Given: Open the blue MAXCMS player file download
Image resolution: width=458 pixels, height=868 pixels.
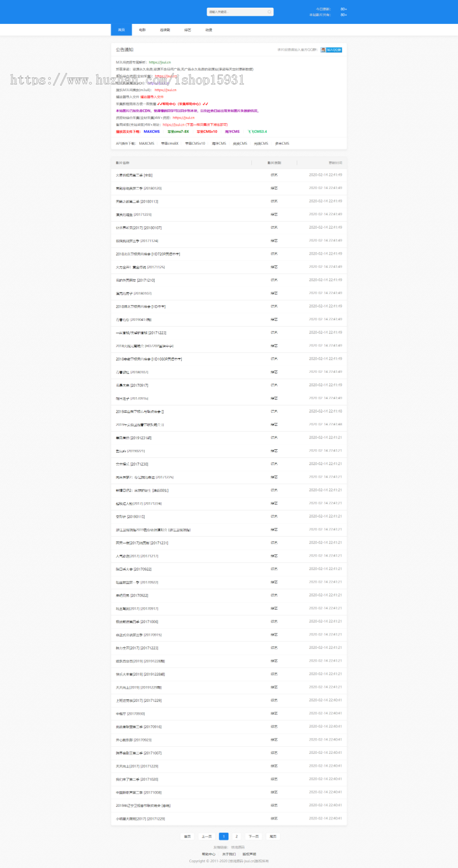Looking at the screenshot, I should click(152, 131).
